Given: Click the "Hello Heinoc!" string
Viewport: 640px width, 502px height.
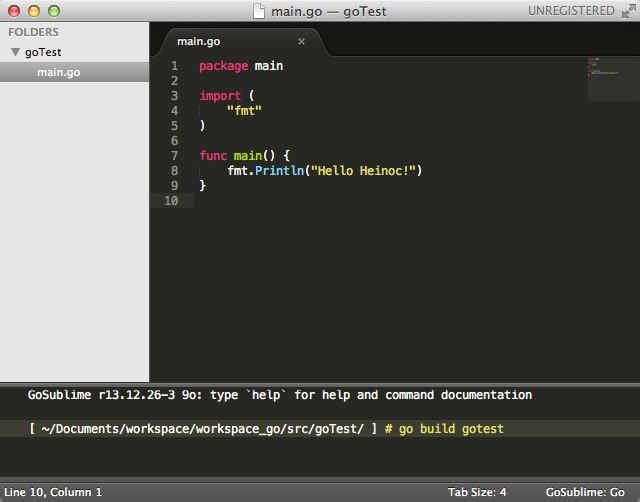Looking at the screenshot, I should coord(367,171).
